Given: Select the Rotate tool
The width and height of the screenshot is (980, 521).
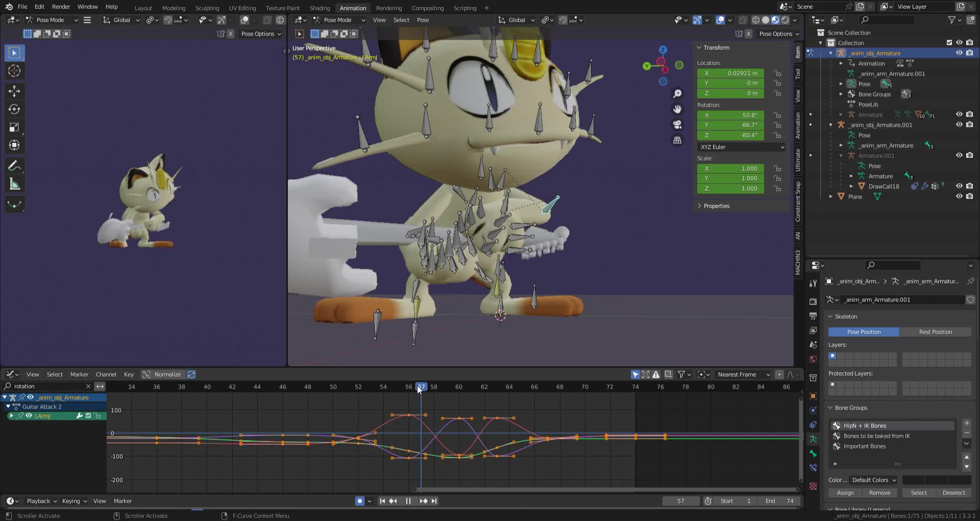Looking at the screenshot, I should click(14, 109).
